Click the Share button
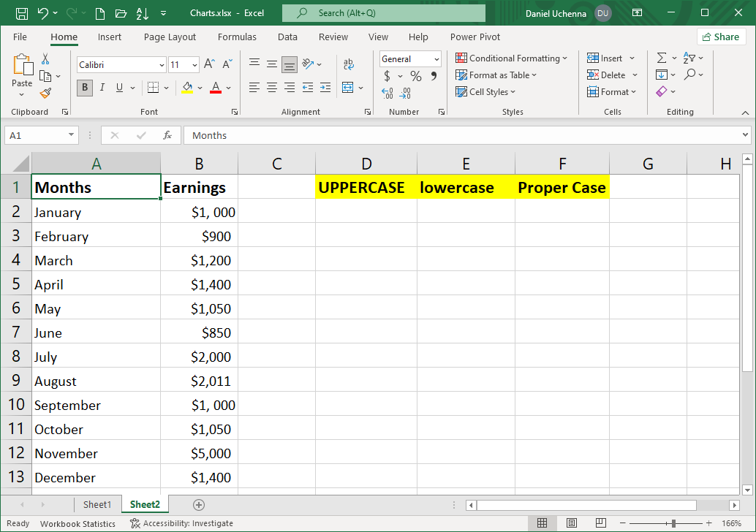The height and width of the screenshot is (532, 756). pos(719,37)
